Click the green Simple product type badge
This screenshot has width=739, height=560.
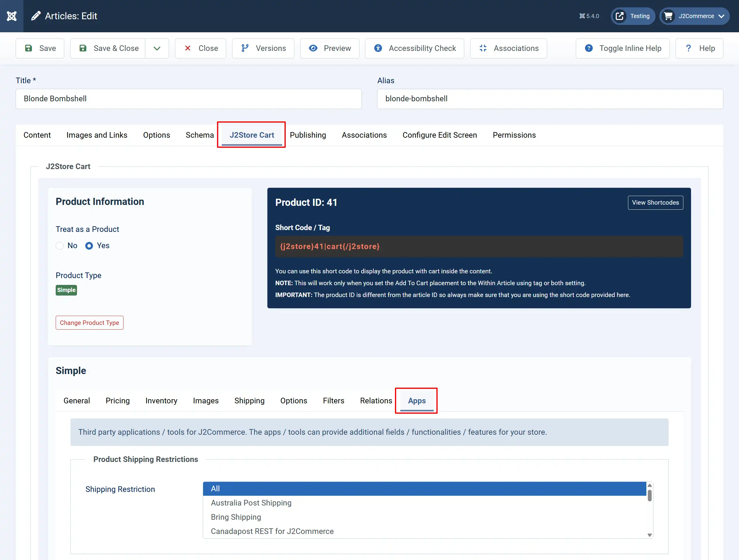(66, 290)
